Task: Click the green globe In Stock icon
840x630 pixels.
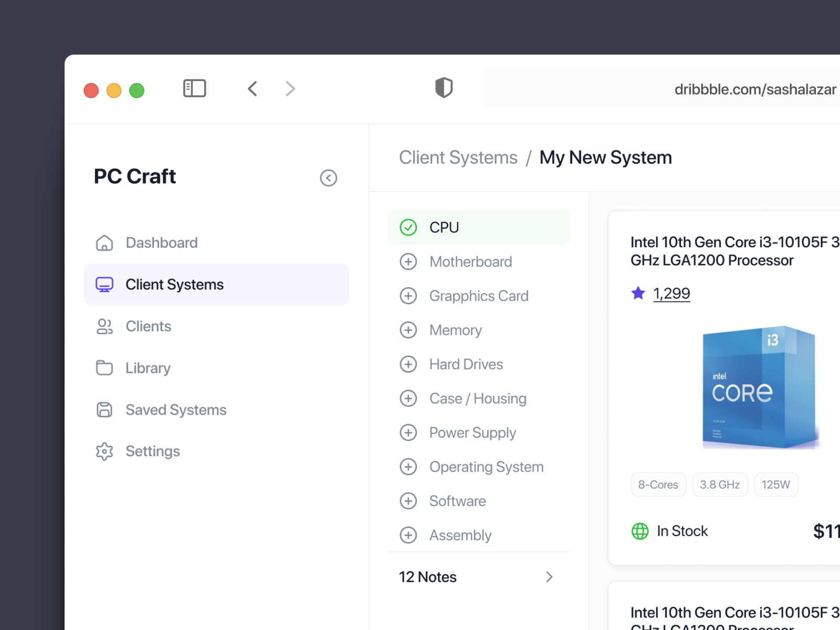Action: [639, 531]
